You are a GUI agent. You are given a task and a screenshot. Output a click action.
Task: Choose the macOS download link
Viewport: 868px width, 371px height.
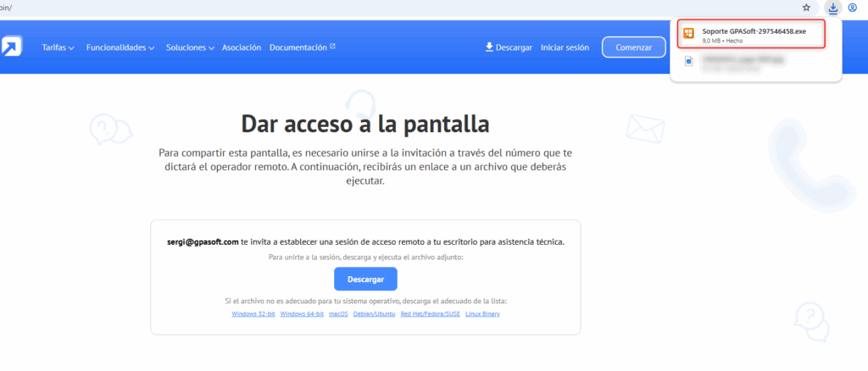[x=339, y=314]
